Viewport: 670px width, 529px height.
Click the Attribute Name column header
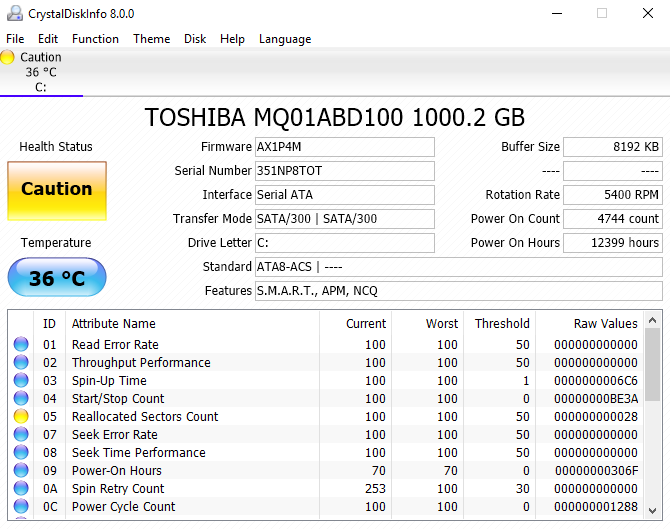tap(192, 323)
